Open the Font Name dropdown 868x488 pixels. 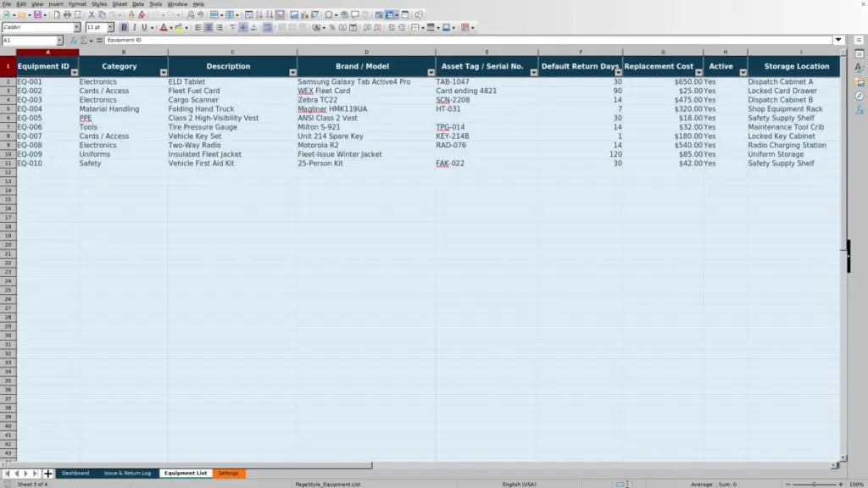[x=76, y=28]
